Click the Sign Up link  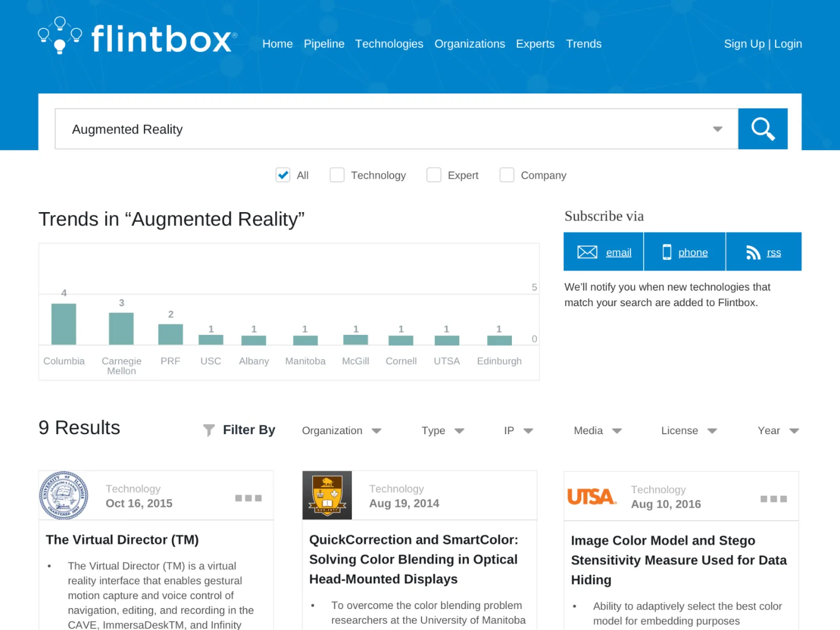coord(744,44)
